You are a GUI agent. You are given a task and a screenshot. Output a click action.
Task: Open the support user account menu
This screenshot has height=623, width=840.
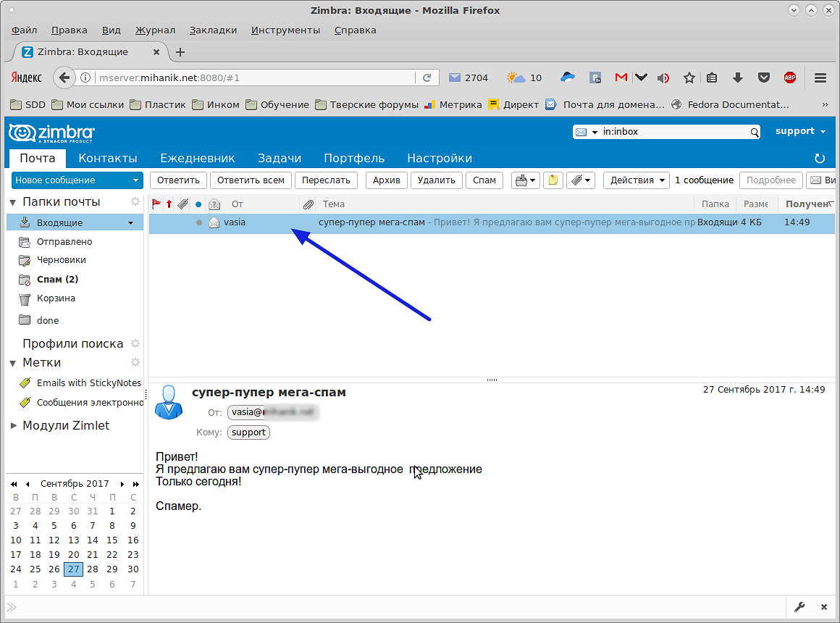click(x=800, y=131)
